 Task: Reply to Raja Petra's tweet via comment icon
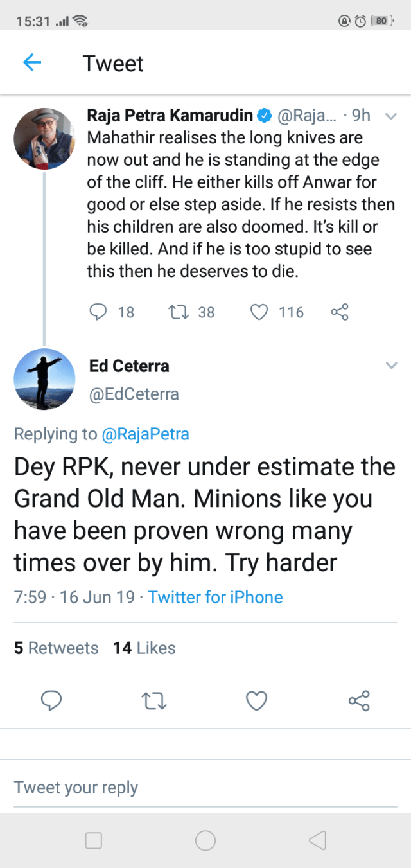point(98,312)
